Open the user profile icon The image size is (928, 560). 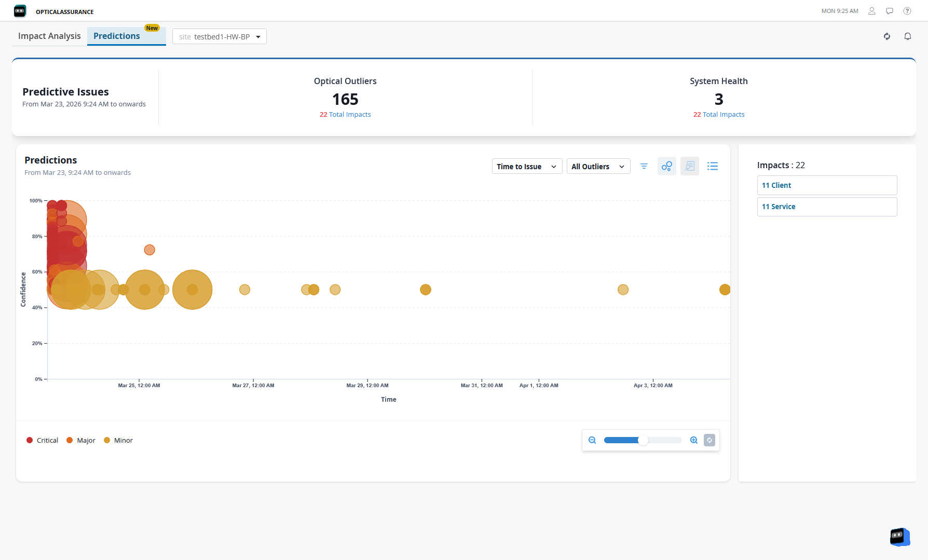pyautogui.click(x=872, y=11)
